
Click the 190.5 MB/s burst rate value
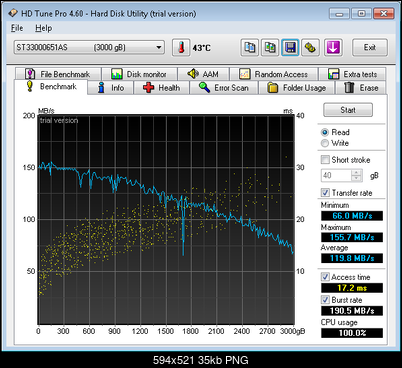(352, 311)
